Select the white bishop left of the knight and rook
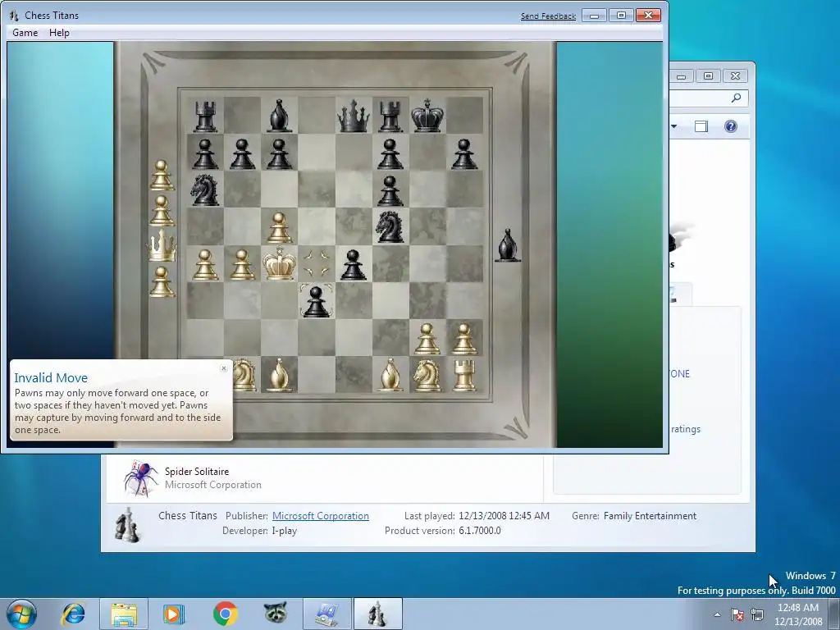Screen dimensions: 840x630 pyautogui.click(x=390, y=374)
